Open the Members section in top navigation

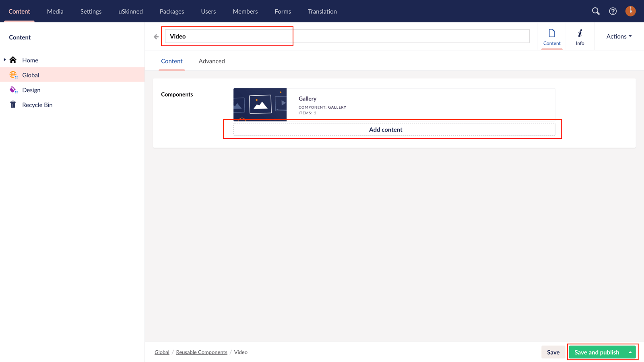coord(245,11)
